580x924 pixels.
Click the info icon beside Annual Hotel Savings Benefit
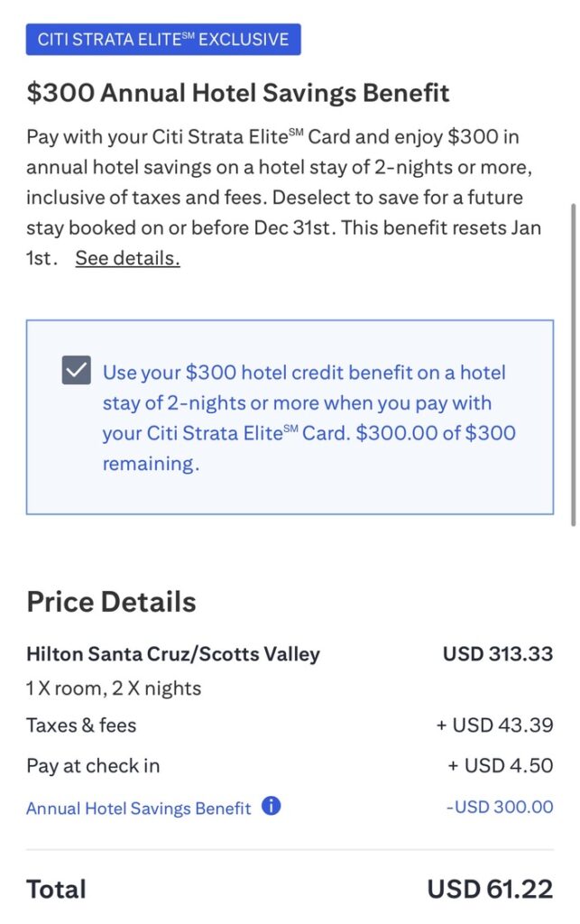click(271, 807)
